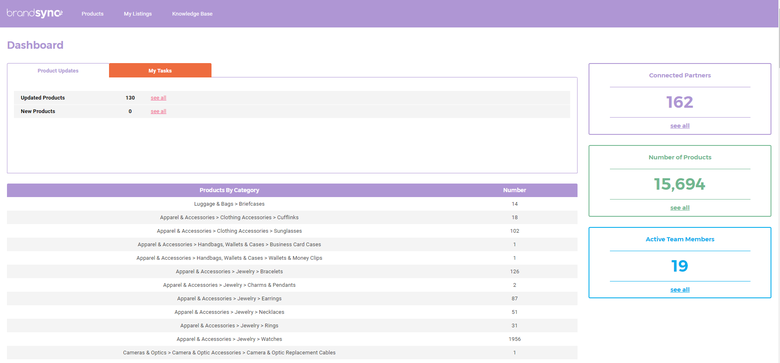Click the Products By Category column header

point(229,190)
